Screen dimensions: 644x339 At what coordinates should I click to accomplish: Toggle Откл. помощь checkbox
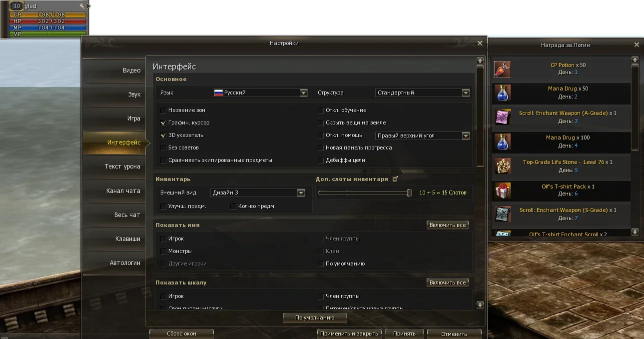point(321,135)
